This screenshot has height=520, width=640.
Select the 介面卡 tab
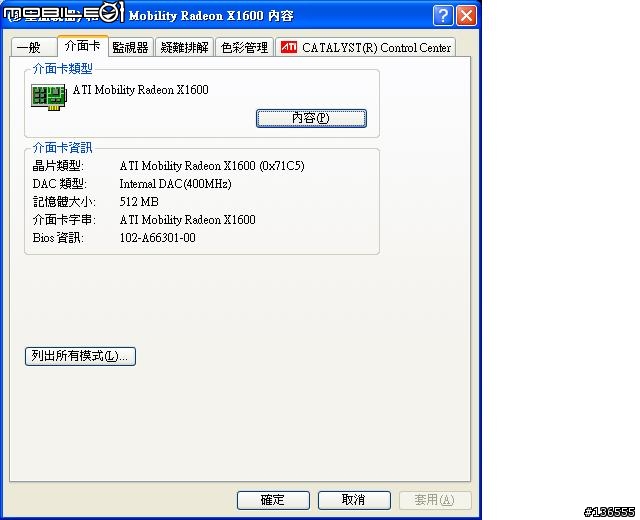(82, 46)
